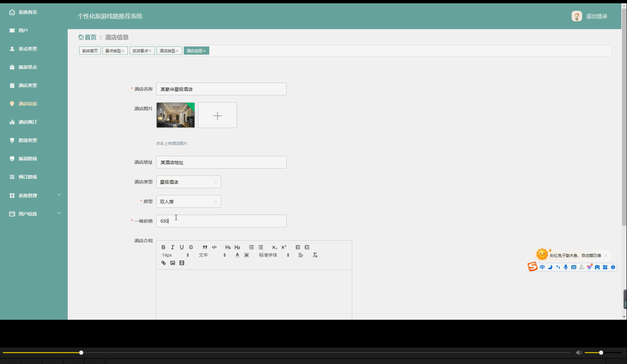Mute the video via speaker icon

click(x=579, y=352)
